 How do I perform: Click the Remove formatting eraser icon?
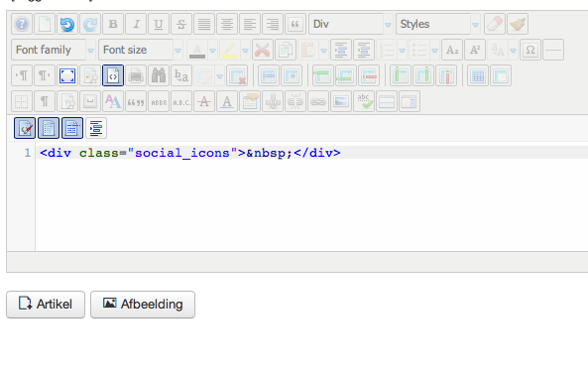click(x=495, y=25)
